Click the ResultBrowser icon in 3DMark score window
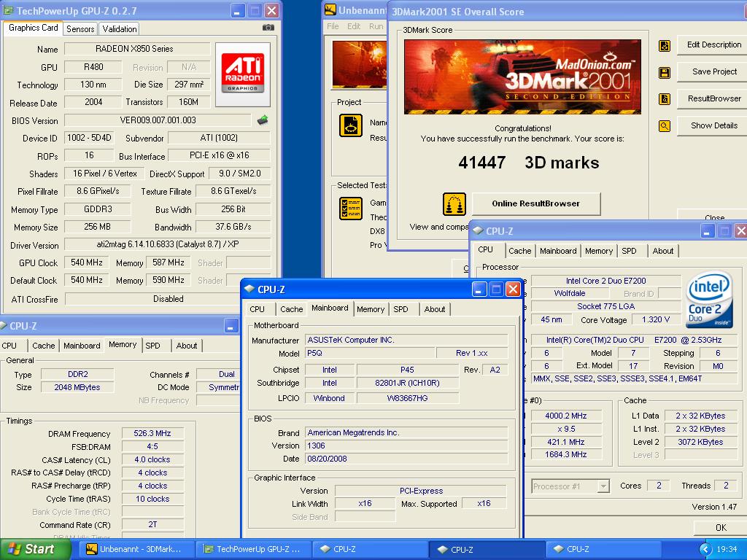The image size is (747, 560). [x=665, y=99]
